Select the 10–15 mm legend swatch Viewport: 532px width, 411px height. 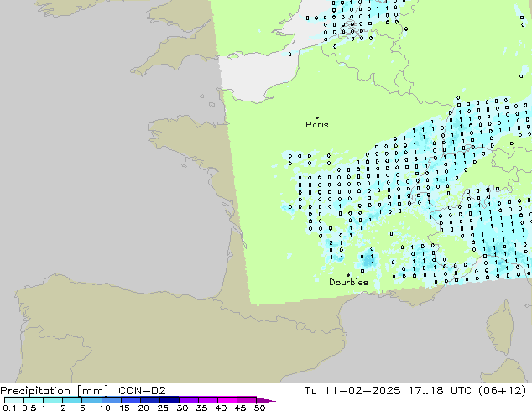[111, 400]
